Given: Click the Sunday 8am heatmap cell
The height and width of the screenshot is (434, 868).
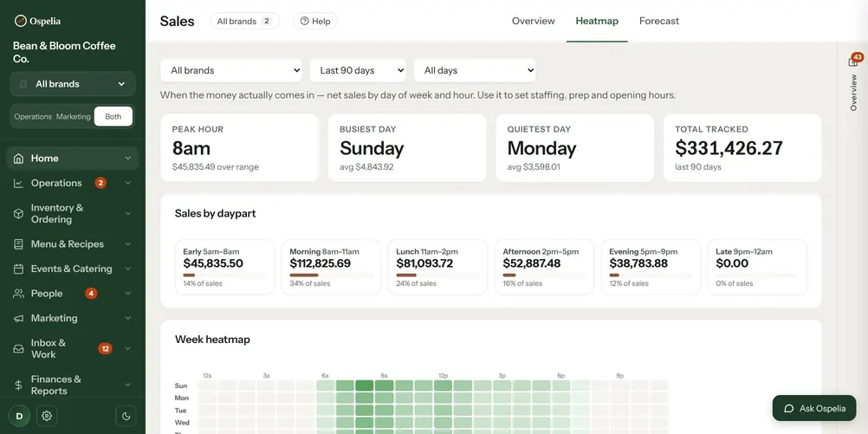Looking at the screenshot, I should pyautogui.click(x=364, y=385).
